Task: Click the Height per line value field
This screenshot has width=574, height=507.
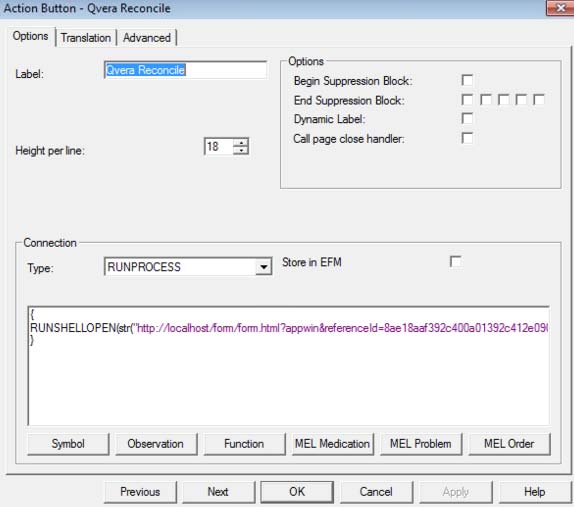Action: point(219,146)
